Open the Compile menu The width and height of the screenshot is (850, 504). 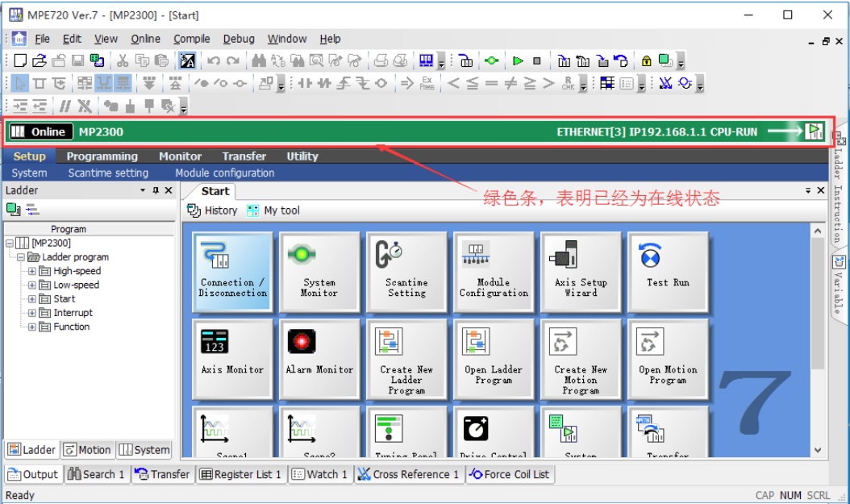[191, 39]
